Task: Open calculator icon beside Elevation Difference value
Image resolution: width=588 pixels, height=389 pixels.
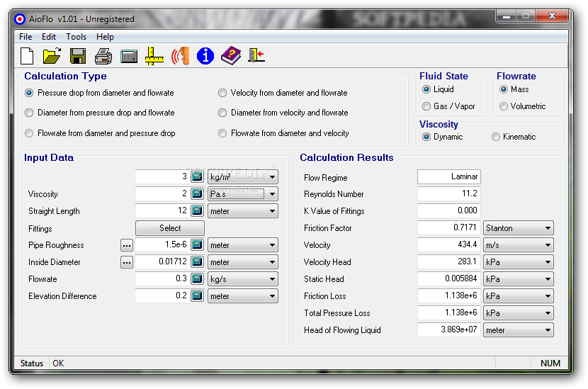Action: 197,295
